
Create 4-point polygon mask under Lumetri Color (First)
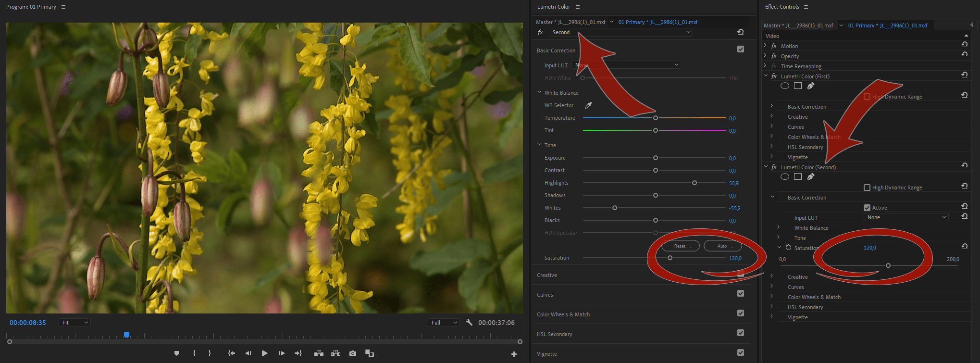tap(798, 86)
